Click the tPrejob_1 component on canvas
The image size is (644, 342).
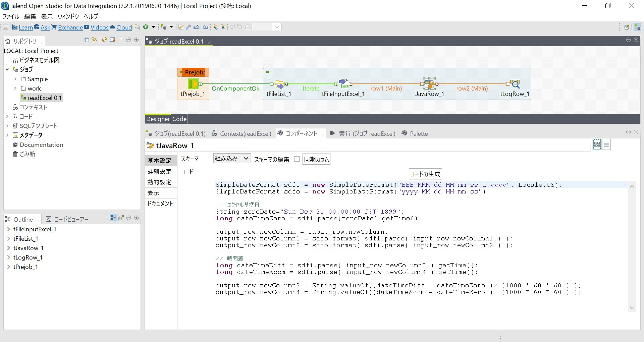click(193, 84)
